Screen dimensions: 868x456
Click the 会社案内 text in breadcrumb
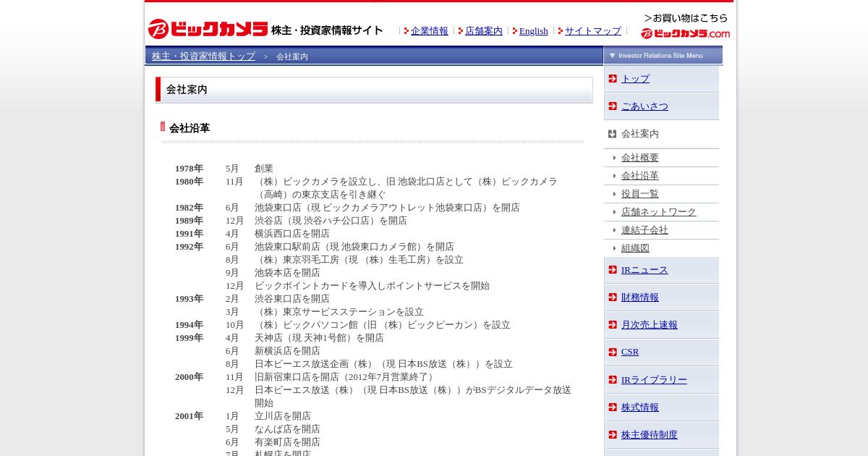[x=292, y=56]
